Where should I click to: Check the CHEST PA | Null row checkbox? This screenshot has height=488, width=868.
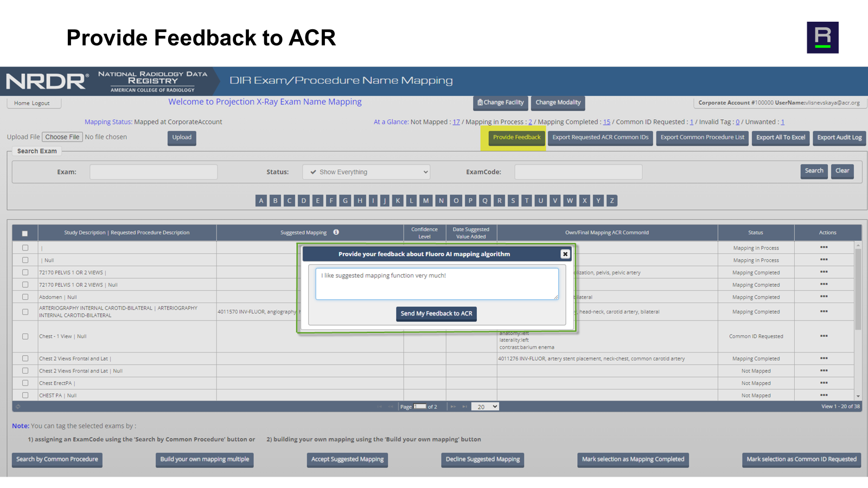pos(25,395)
